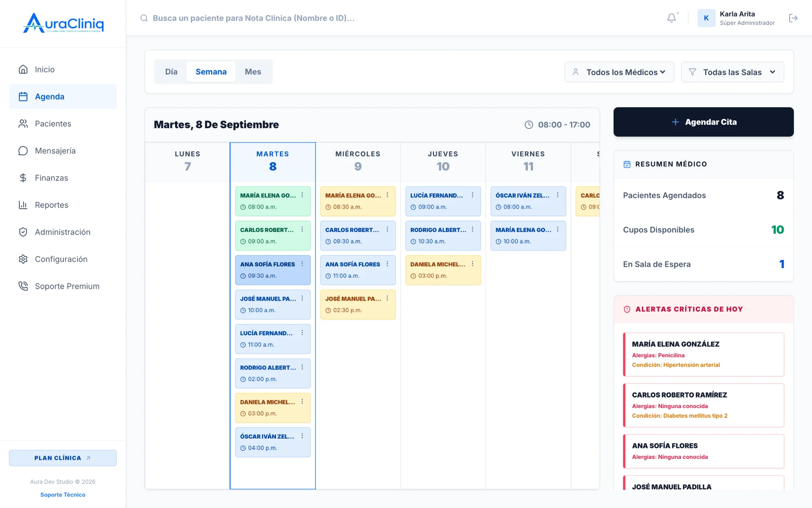This screenshot has width=812, height=508.
Task: Open options menu for Tuesday Rodrigo Albert 02:00 appointment
Action: tap(302, 367)
